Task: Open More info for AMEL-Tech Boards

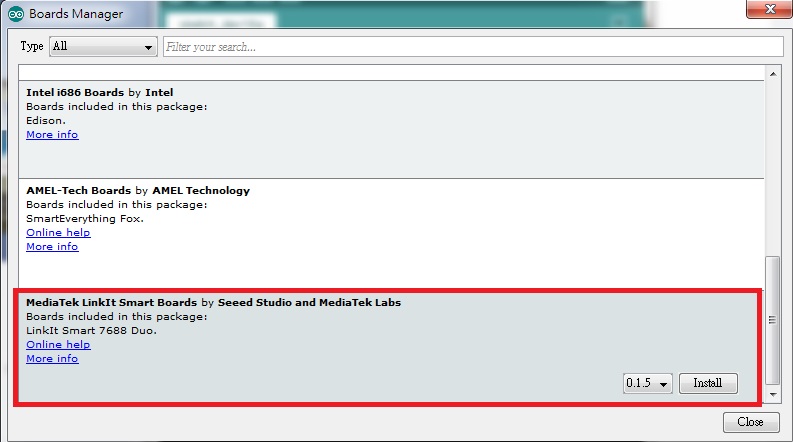Action: click(x=52, y=247)
